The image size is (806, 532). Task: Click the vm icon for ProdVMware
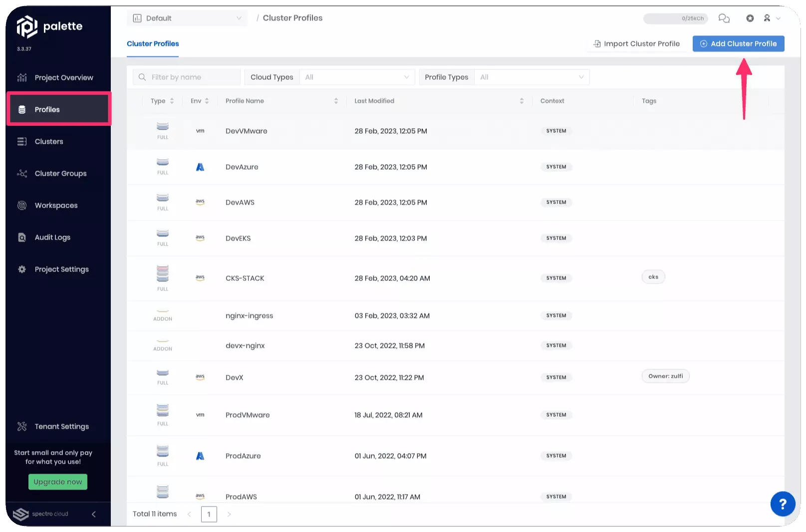click(x=200, y=415)
